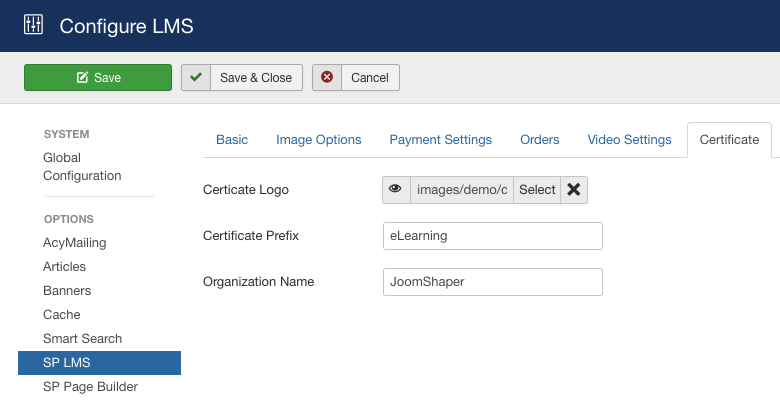Open Smart Search options in the sidebar
Screen dimensions: 780x401
(82, 339)
